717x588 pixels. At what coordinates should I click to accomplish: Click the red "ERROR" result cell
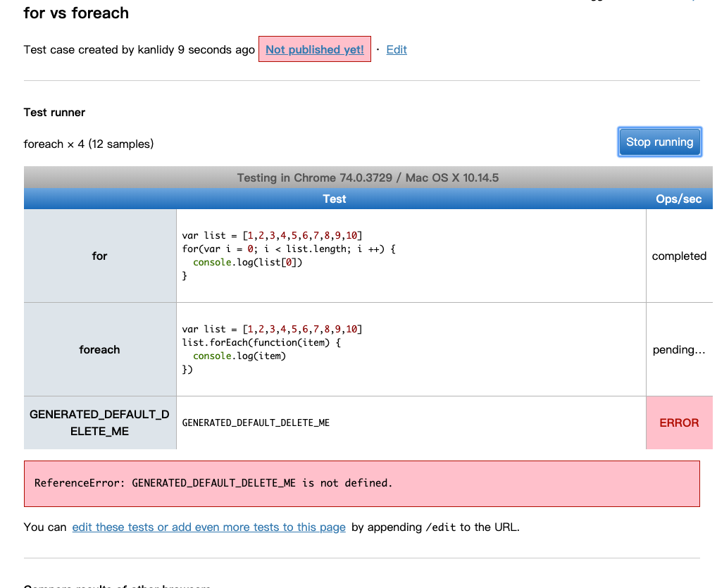(679, 423)
